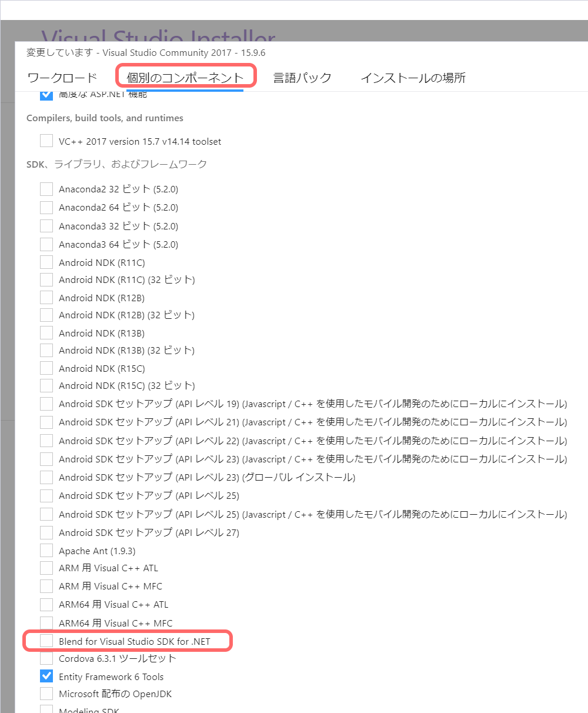
Task: Switch to the ワークロード tab
Action: (60, 77)
